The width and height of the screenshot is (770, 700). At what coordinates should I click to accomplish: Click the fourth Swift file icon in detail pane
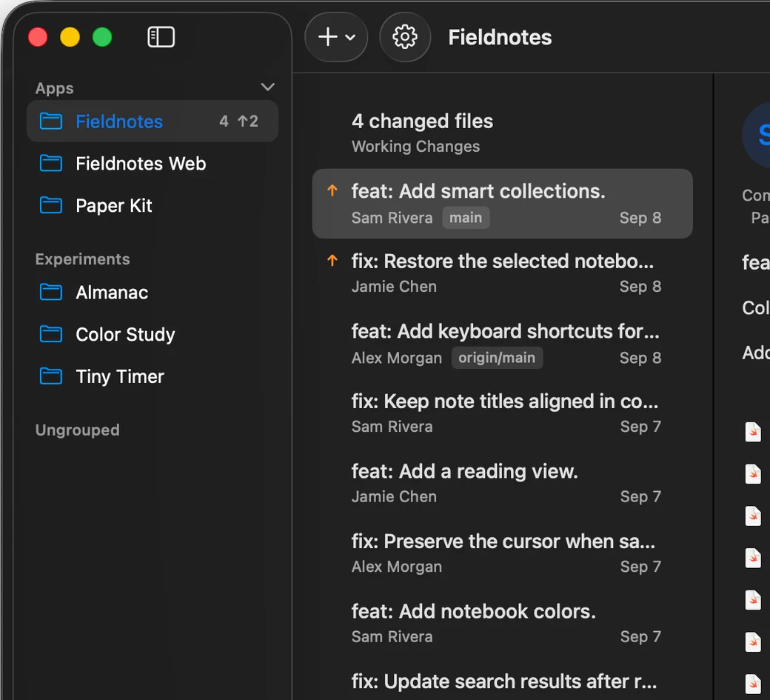coord(753,558)
